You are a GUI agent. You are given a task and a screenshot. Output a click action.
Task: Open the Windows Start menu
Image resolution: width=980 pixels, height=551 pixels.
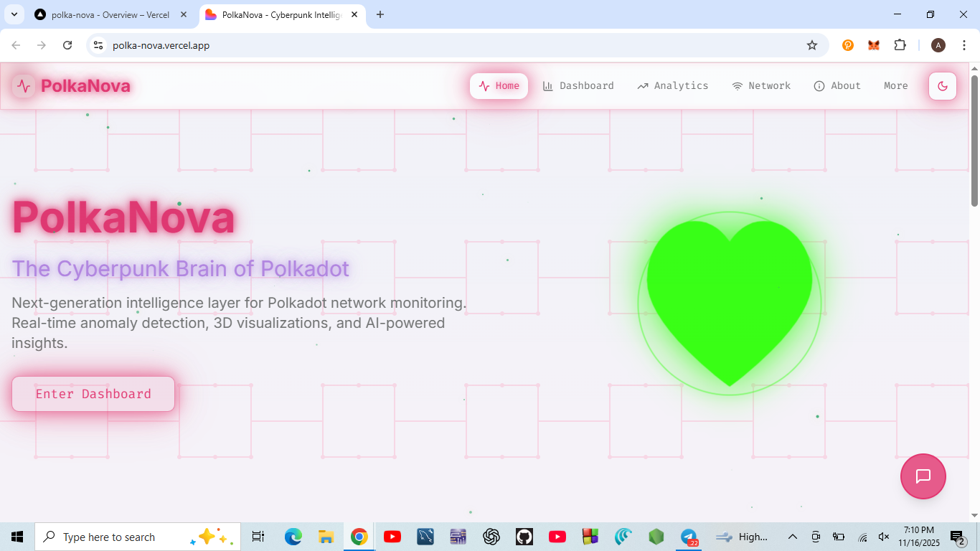pyautogui.click(x=17, y=537)
